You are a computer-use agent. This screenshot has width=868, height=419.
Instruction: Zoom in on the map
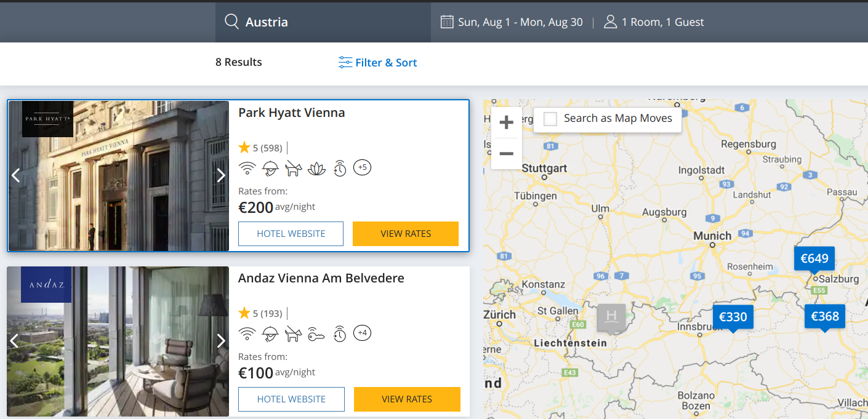tap(507, 122)
